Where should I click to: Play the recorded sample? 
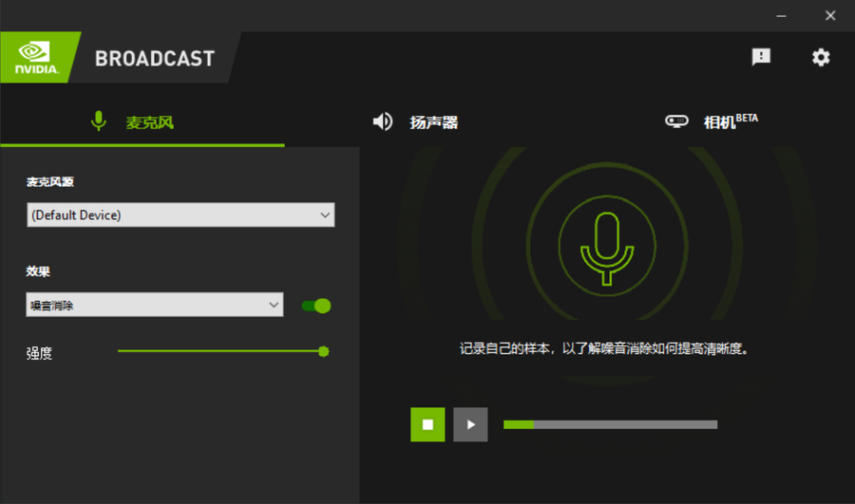coord(470,424)
